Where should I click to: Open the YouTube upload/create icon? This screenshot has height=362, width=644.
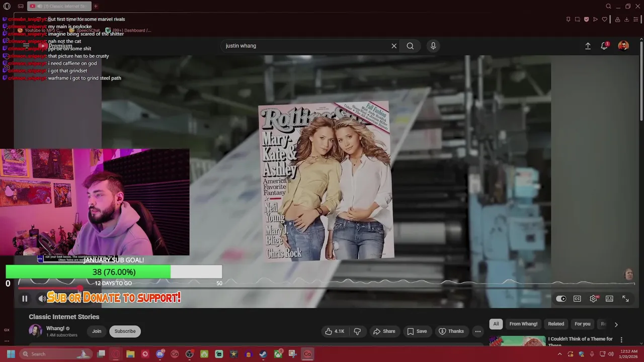[588, 46]
